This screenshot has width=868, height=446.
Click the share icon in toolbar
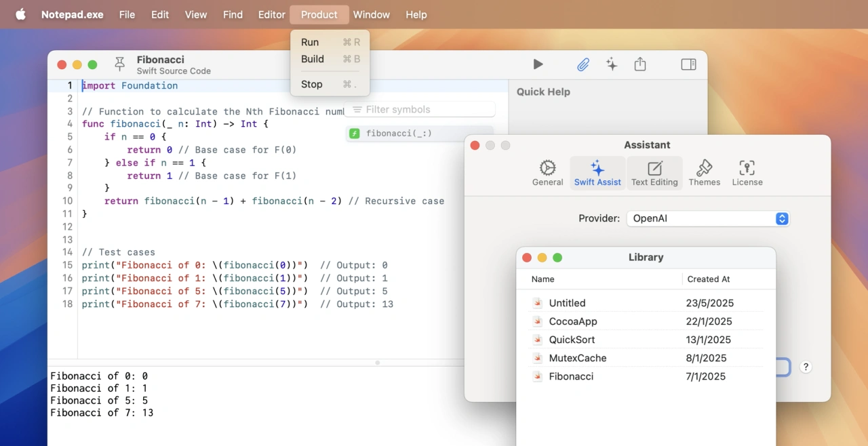640,64
